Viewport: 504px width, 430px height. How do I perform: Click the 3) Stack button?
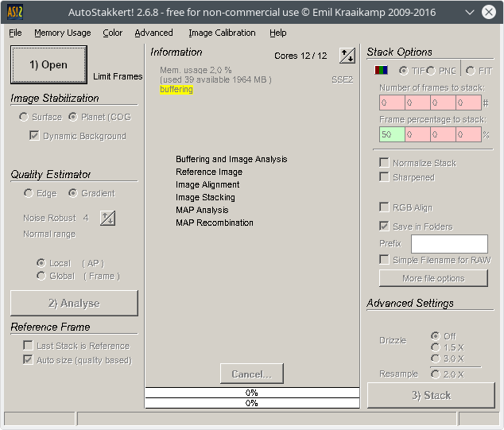click(431, 395)
